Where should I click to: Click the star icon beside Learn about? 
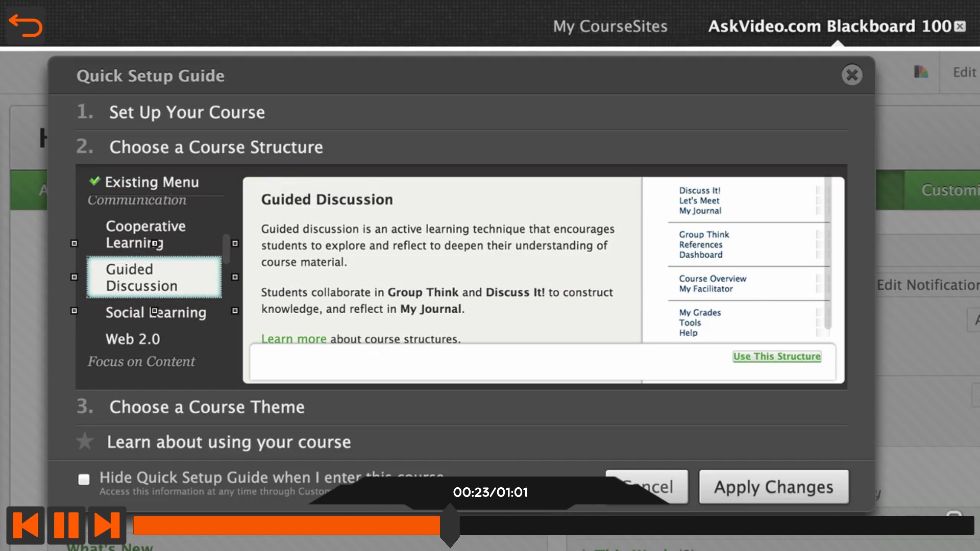(85, 441)
